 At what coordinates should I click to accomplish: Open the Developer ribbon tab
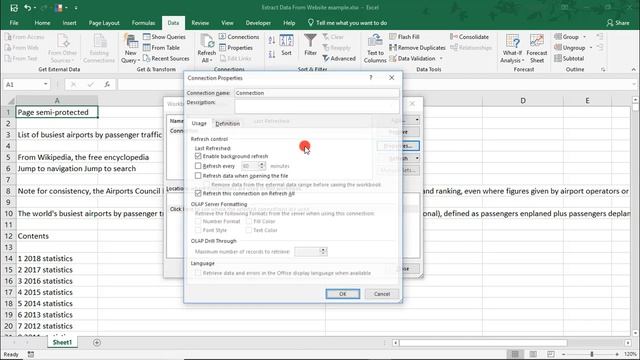coord(258,23)
